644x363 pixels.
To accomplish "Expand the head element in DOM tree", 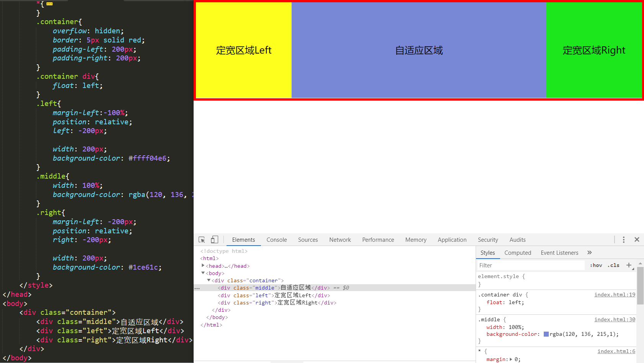I will click(203, 265).
